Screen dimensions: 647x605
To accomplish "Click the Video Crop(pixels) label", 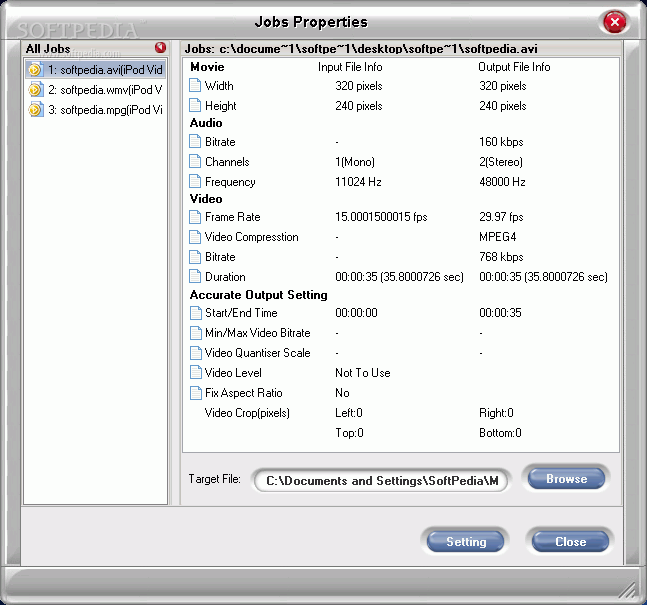I will [247, 413].
